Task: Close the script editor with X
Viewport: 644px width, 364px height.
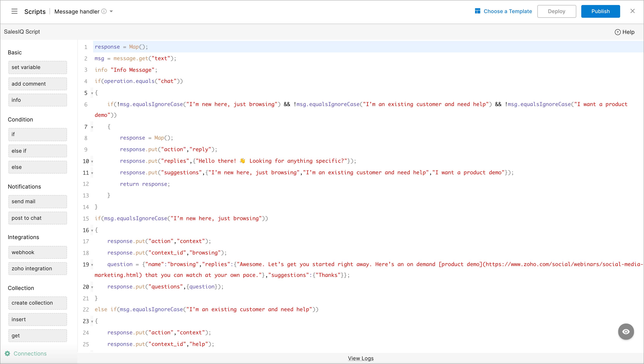Action: [632, 11]
